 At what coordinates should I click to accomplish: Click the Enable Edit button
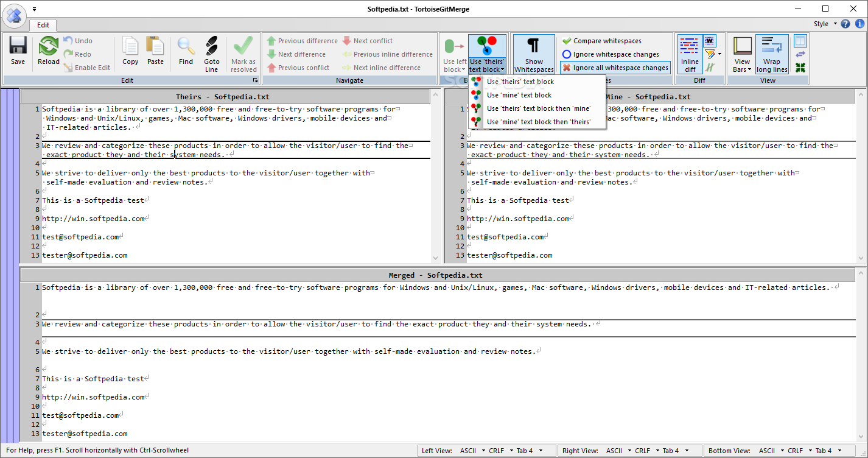87,68
